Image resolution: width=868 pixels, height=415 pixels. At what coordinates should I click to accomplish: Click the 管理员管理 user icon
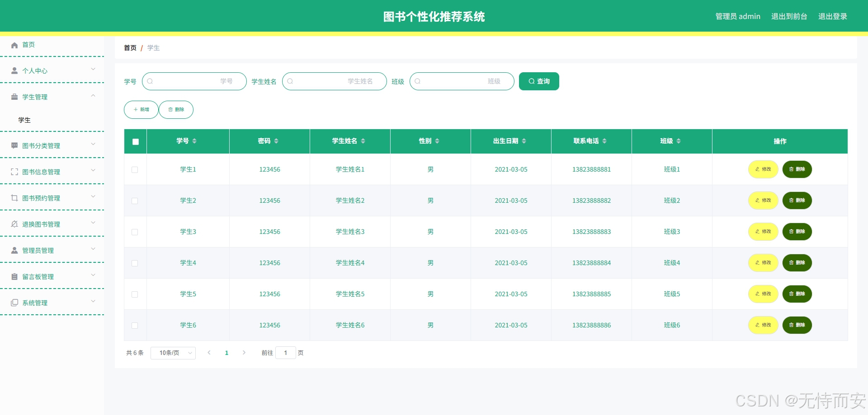14,251
